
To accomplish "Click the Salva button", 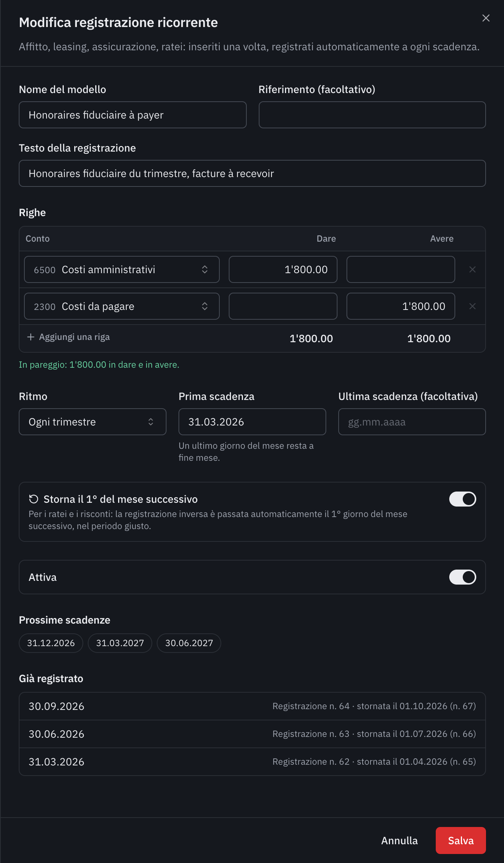I will [x=460, y=840].
